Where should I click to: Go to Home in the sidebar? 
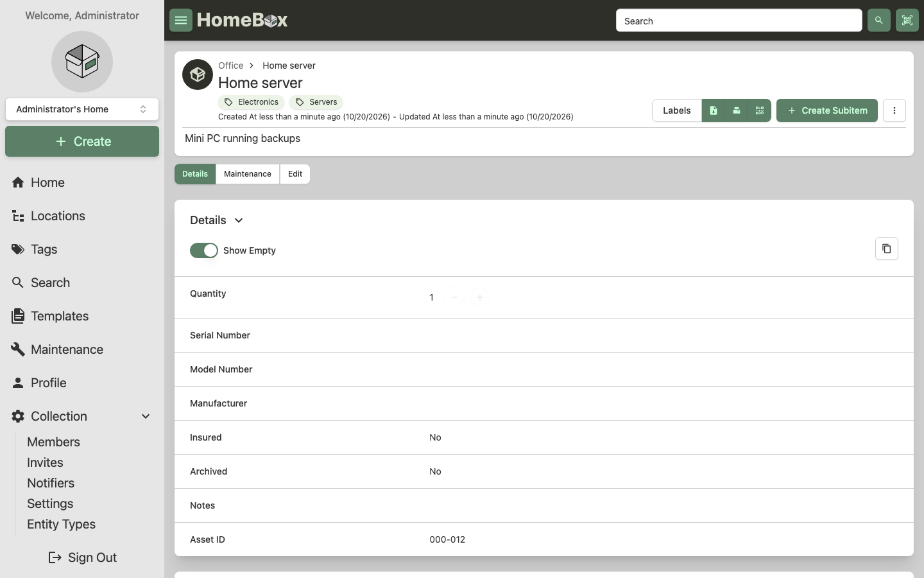(82, 182)
